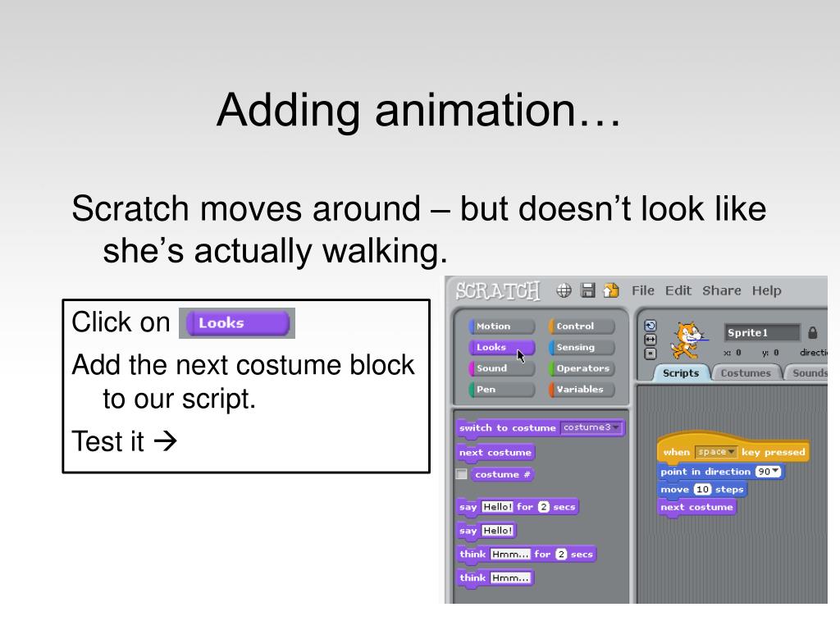Open the costume3 dropdown in switch to costume
The height and width of the screenshot is (630, 840).
click(x=591, y=427)
